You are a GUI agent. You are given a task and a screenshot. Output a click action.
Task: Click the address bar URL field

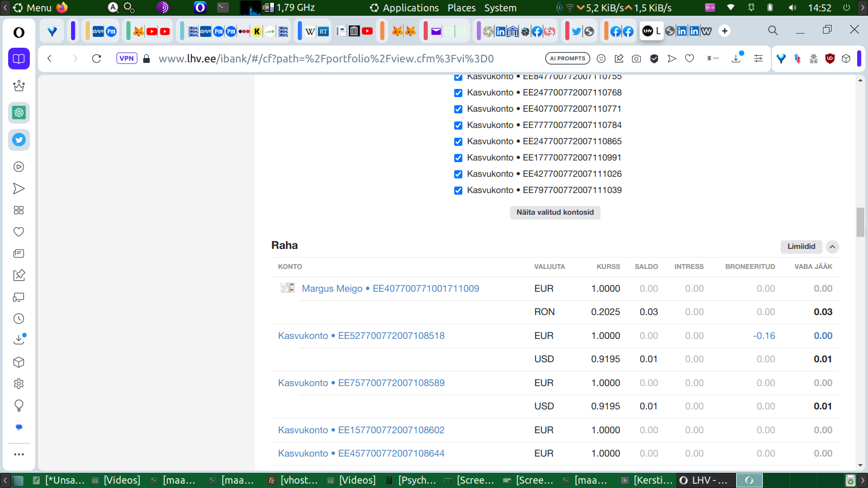click(347, 59)
